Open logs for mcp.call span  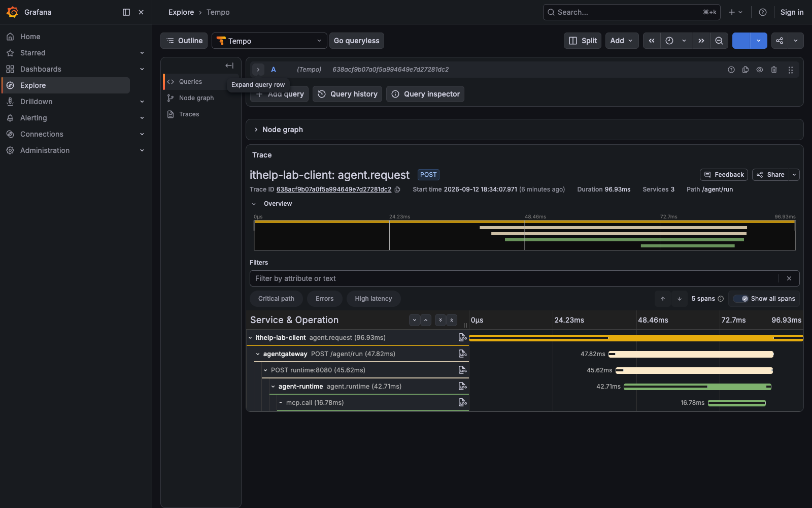(x=462, y=402)
